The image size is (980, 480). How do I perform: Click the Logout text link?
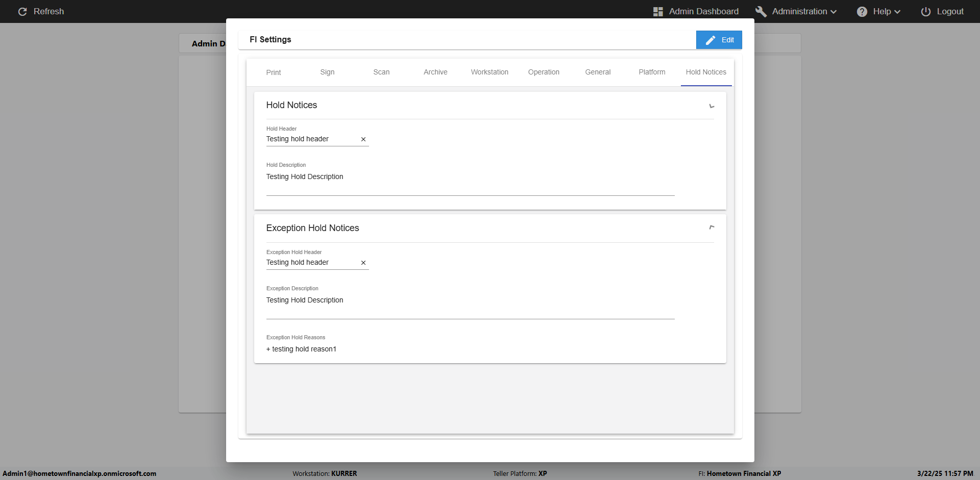pyautogui.click(x=950, y=12)
